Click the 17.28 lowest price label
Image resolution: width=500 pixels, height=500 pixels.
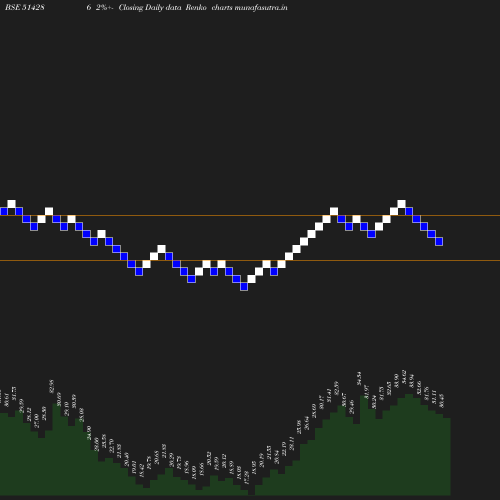pos(247,477)
